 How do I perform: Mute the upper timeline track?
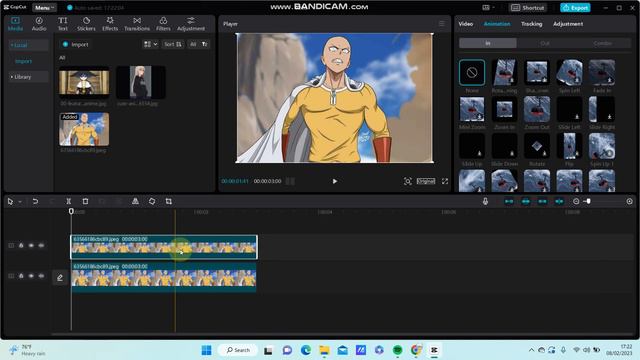(41, 245)
